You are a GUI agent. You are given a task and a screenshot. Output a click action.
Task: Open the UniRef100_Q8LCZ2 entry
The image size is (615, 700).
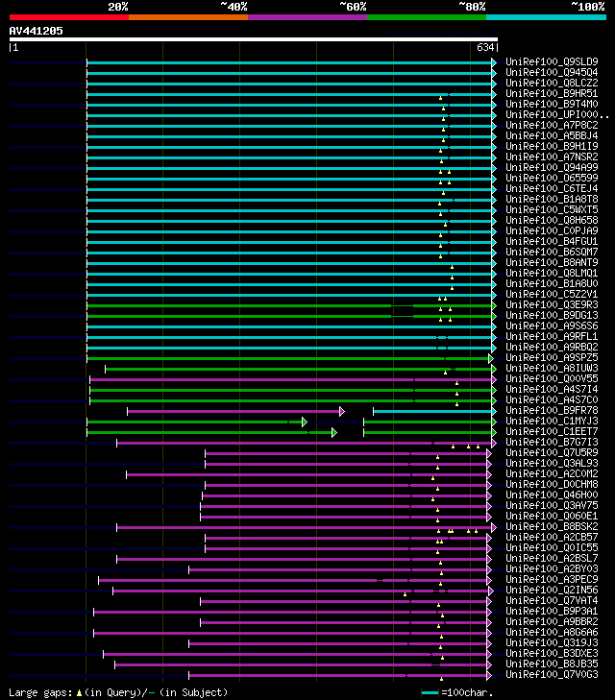click(552, 83)
